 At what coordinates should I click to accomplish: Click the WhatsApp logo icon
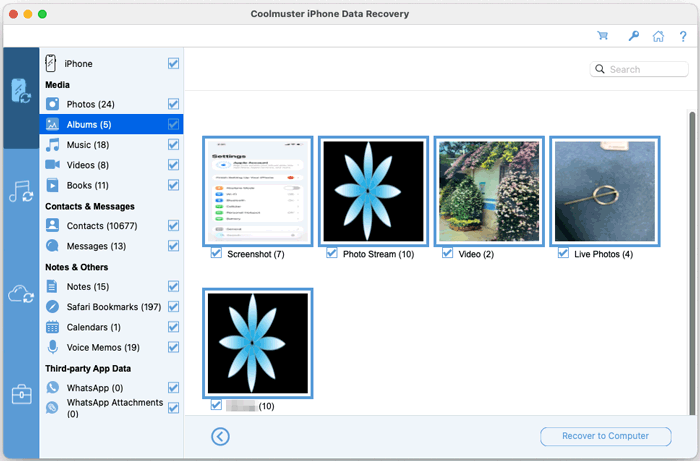point(52,387)
